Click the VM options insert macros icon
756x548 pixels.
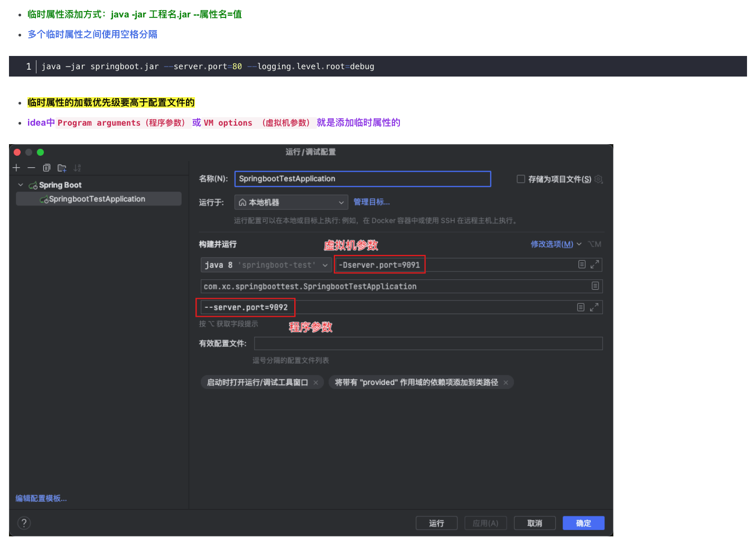[582, 264]
